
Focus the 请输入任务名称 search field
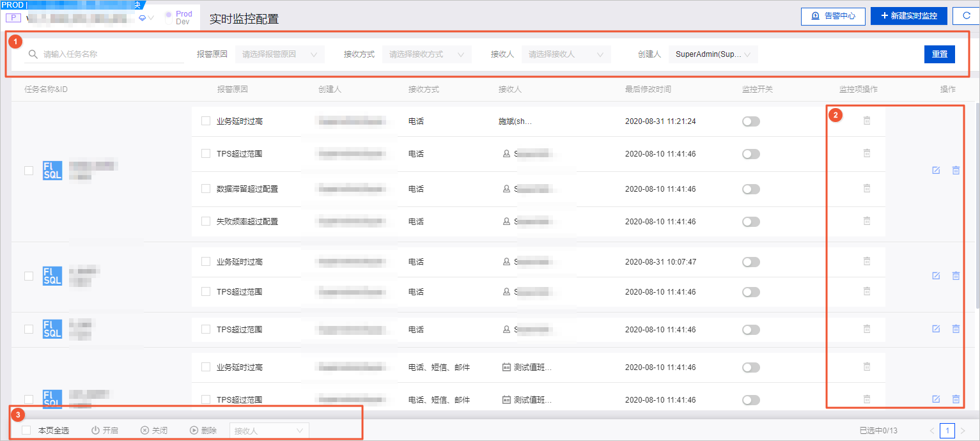tap(104, 54)
